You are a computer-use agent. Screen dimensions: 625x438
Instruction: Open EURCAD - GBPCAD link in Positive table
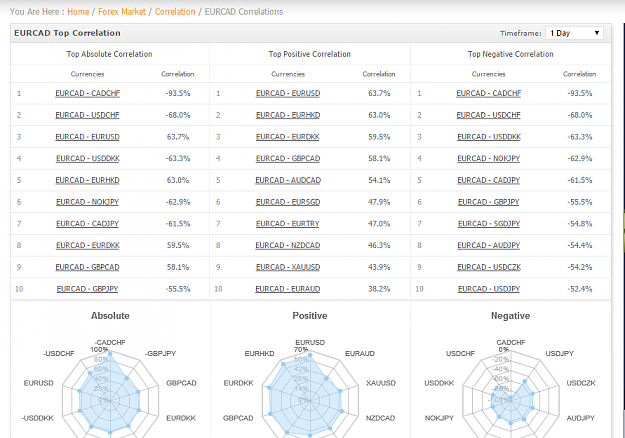point(288,159)
